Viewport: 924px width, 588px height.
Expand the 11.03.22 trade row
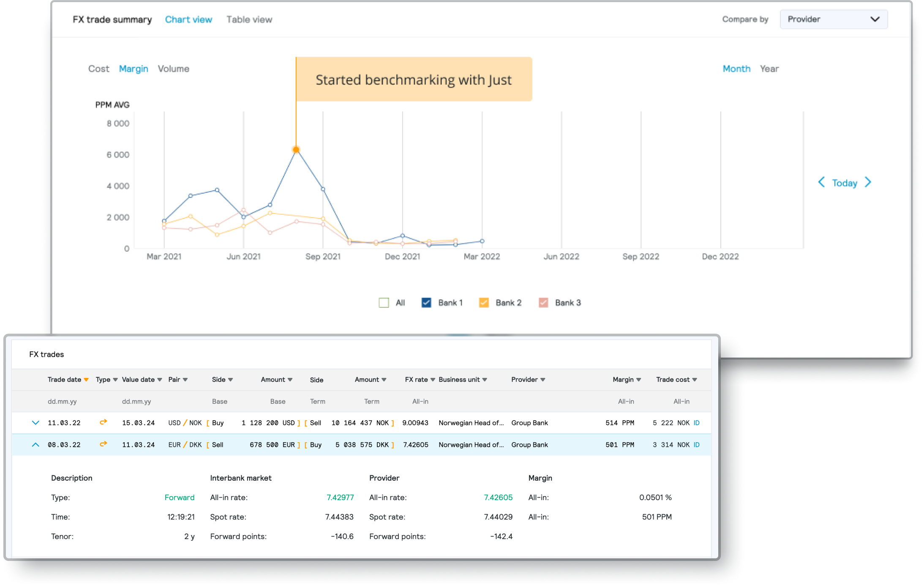[35, 422]
